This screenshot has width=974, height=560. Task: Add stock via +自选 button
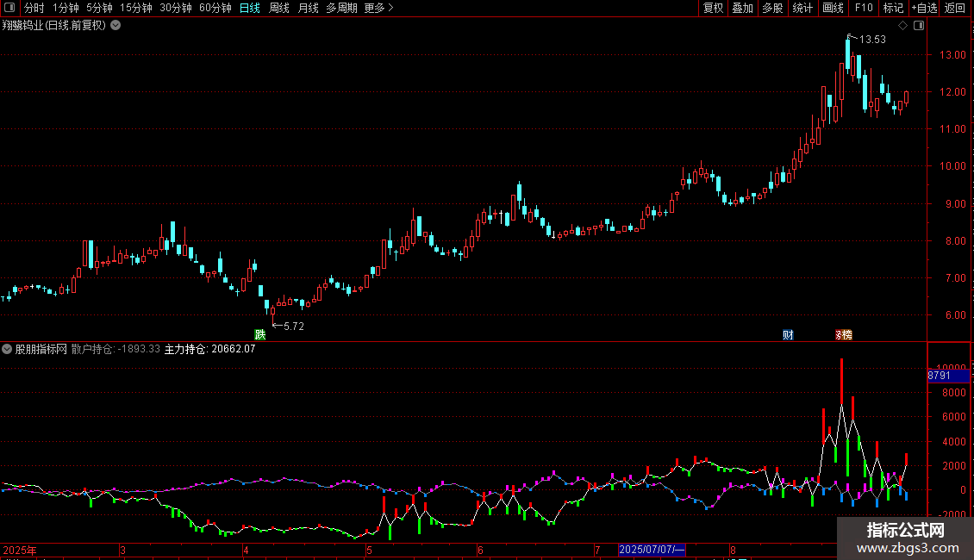point(924,8)
